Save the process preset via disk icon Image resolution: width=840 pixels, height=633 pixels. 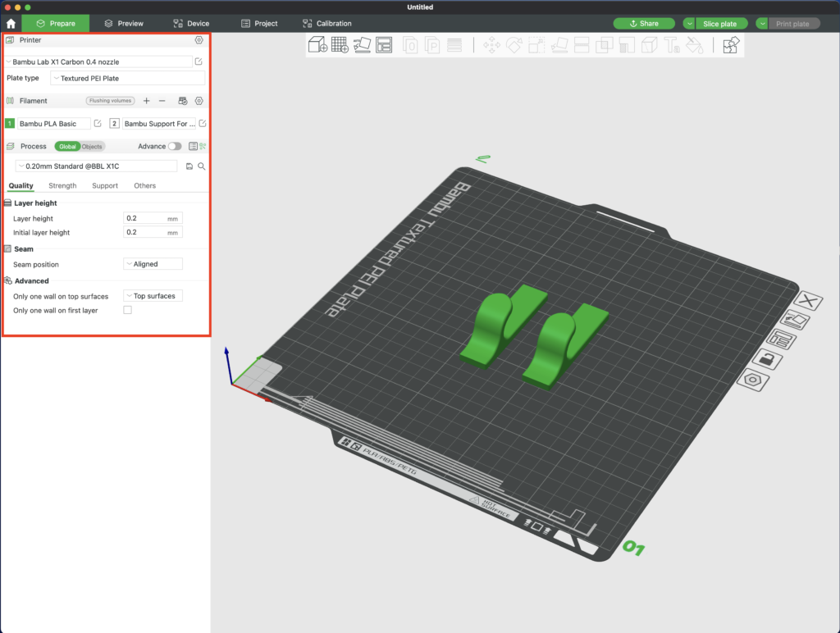point(189,166)
